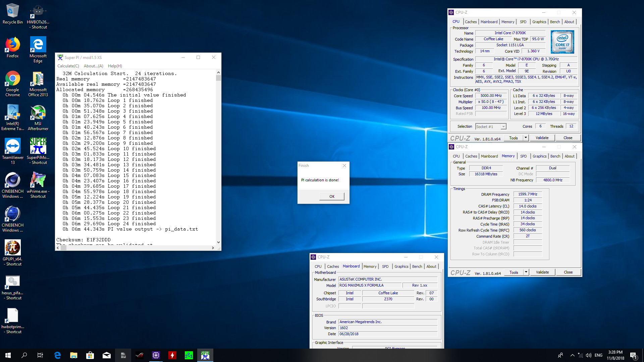Select the hexus_pifast shortcut icon
Viewport: 644px width, 362px height.
[12, 287]
